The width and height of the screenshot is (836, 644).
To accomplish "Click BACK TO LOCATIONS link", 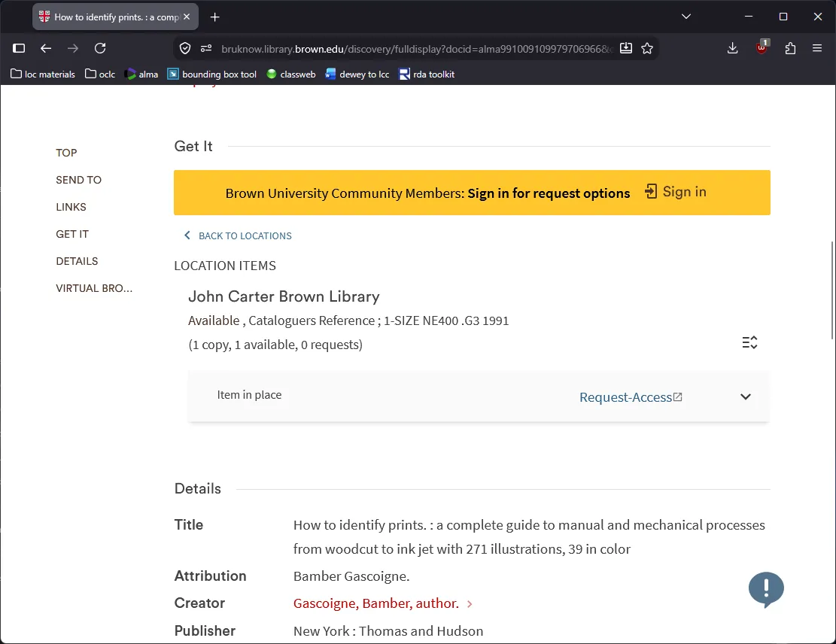I will pos(238,235).
